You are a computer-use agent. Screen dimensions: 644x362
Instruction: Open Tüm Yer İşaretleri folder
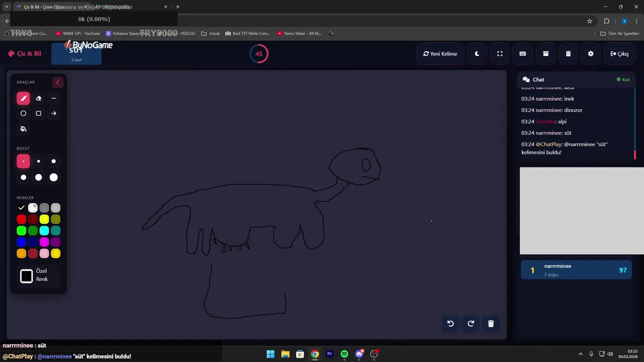click(x=620, y=34)
